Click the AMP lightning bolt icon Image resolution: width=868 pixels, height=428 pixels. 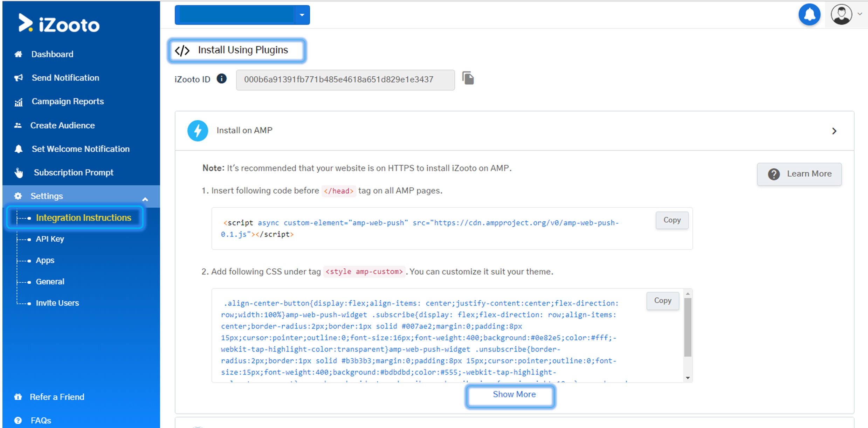198,131
